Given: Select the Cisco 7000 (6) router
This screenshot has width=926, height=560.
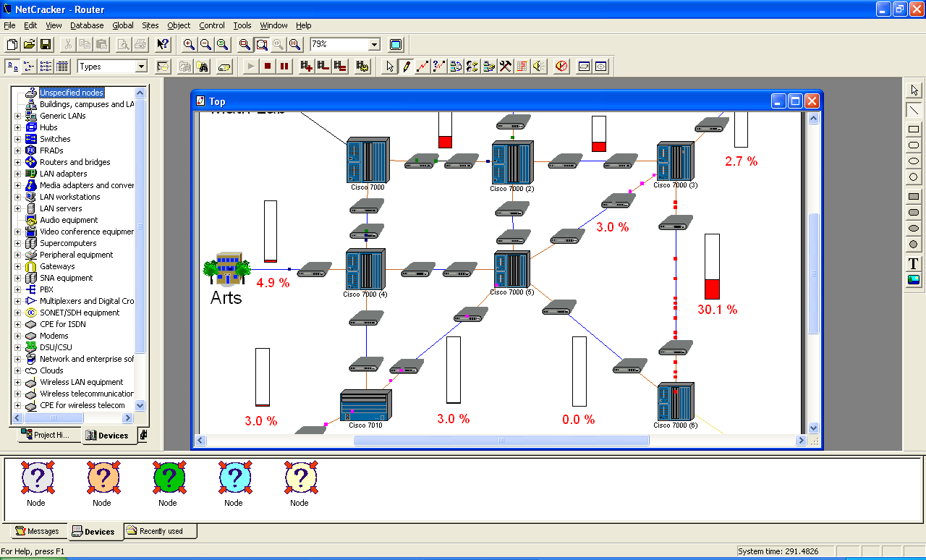Looking at the screenshot, I should 676,402.
